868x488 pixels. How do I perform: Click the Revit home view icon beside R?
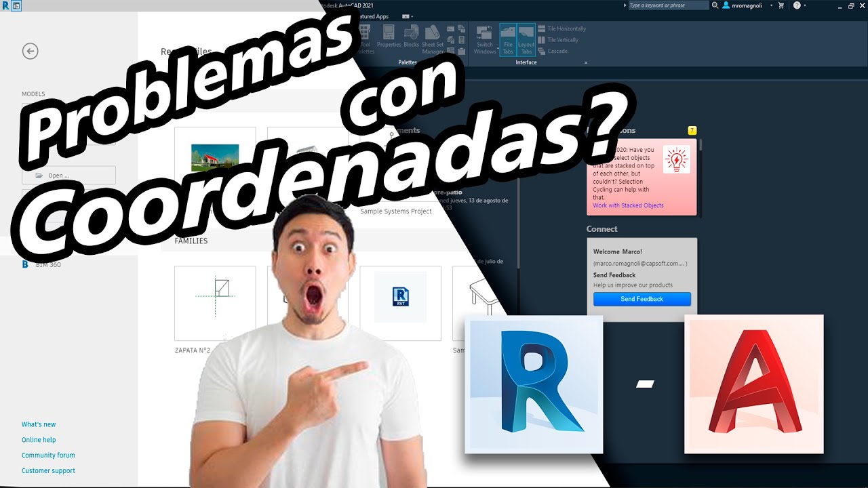17,5
